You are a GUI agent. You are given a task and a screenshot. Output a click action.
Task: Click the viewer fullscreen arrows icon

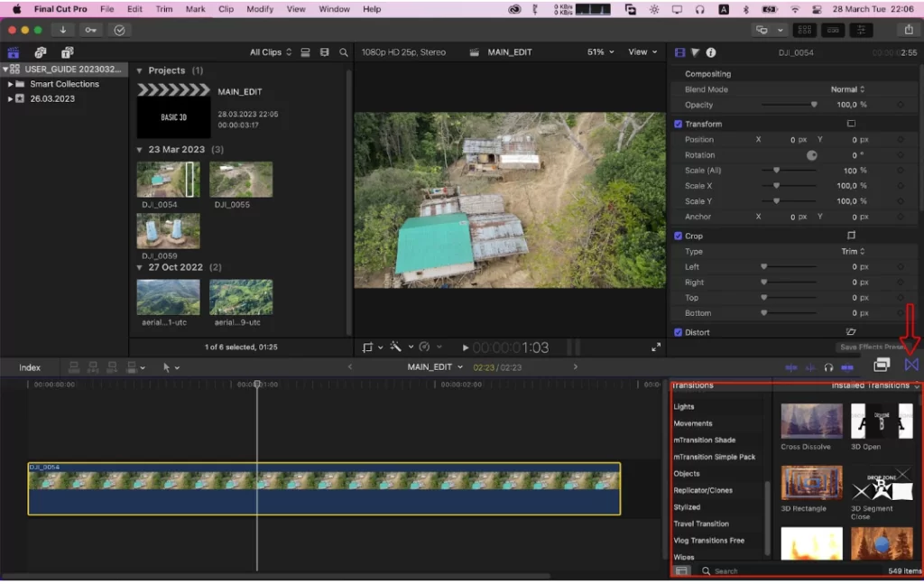click(656, 348)
